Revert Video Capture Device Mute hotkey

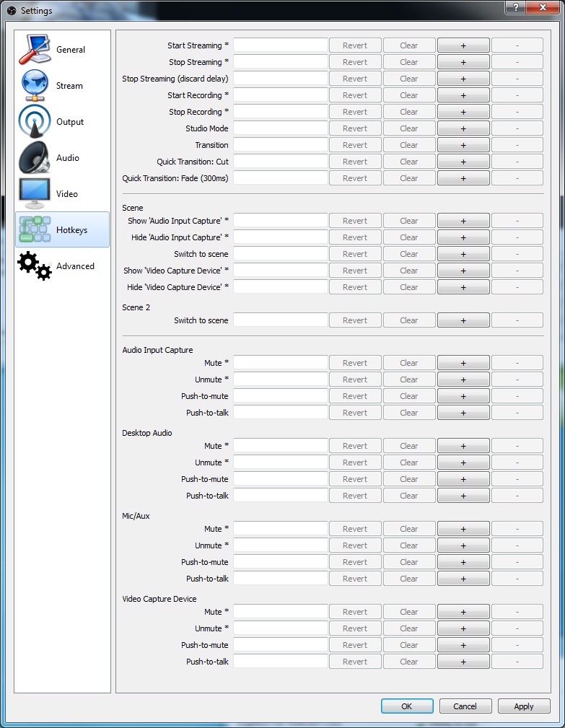click(x=355, y=611)
